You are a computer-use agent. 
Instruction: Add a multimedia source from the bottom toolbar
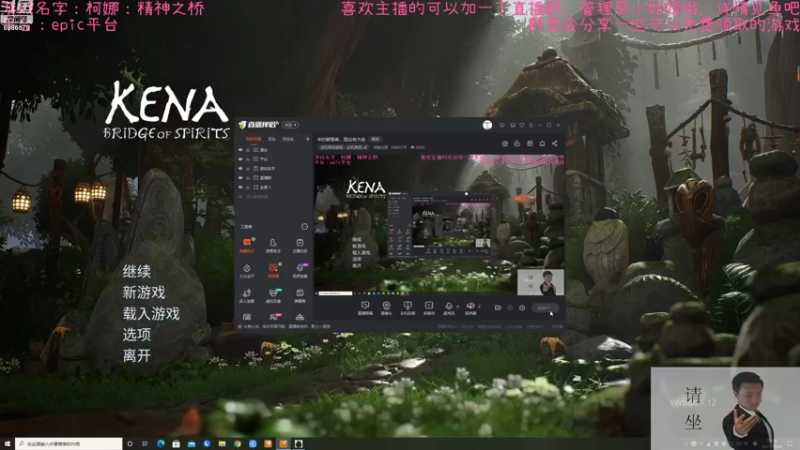429,308
